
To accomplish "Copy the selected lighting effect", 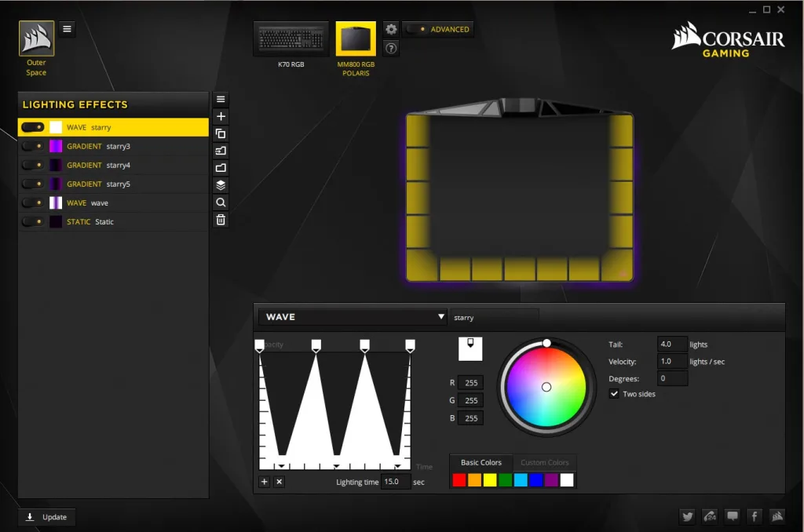I will pyautogui.click(x=221, y=133).
